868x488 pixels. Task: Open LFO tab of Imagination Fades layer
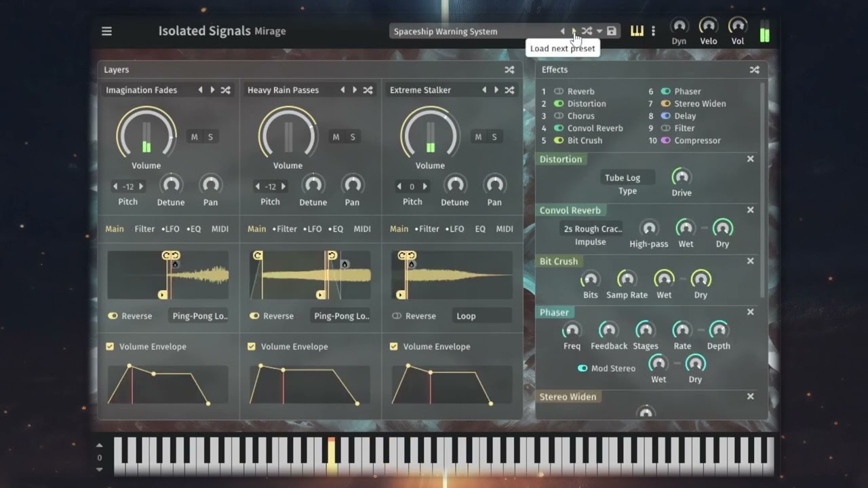(x=170, y=229)
